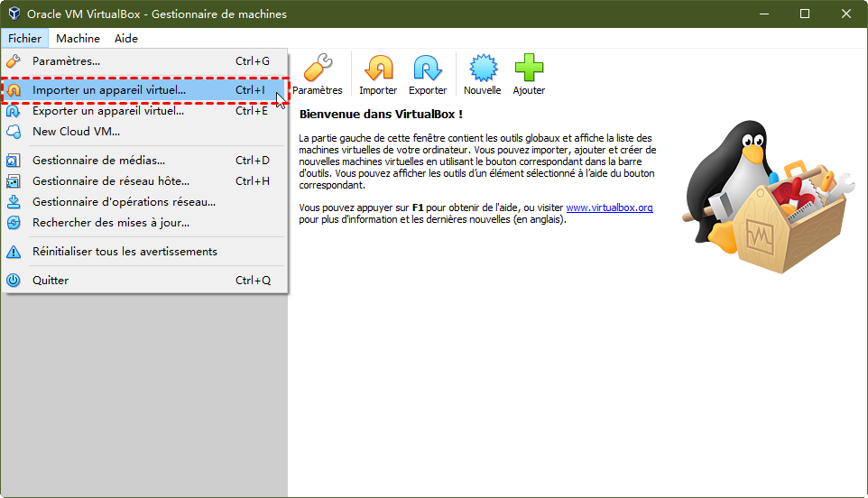The height and width of the screenshot is (498, 868).
Task: Open the Fichier menu
Action: [25, 38]
